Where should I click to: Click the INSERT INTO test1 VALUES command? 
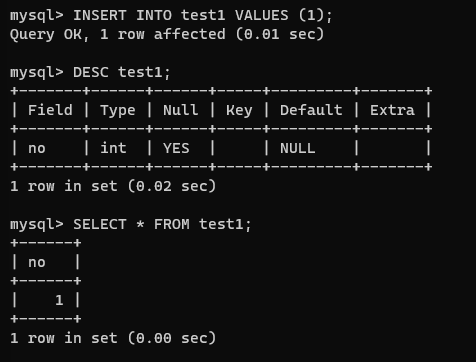[x=203, y=16]
